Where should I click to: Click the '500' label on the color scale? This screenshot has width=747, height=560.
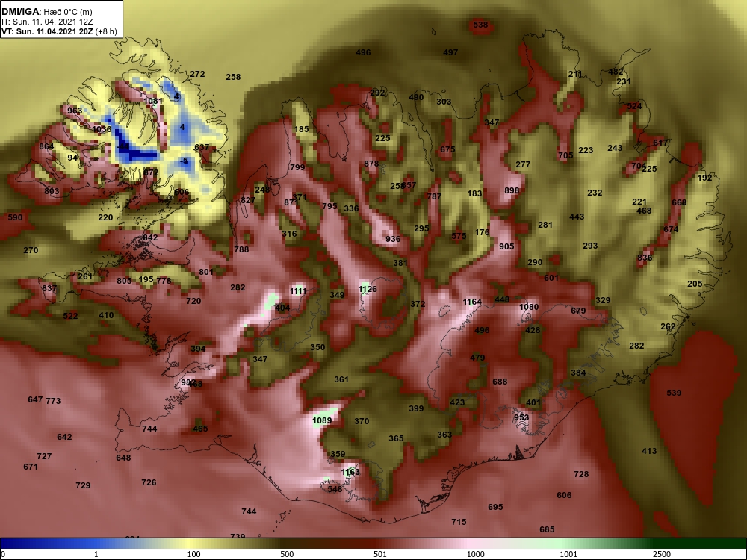(287, 554)
